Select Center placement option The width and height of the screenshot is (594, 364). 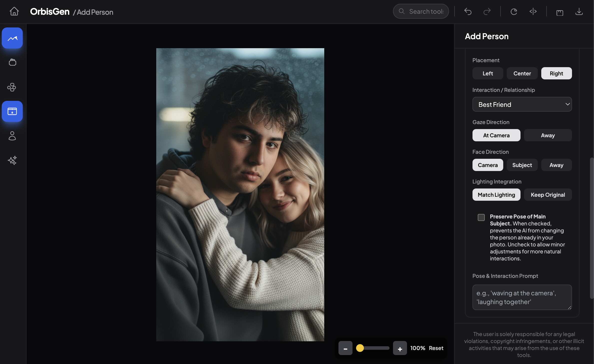coord(522,73)
